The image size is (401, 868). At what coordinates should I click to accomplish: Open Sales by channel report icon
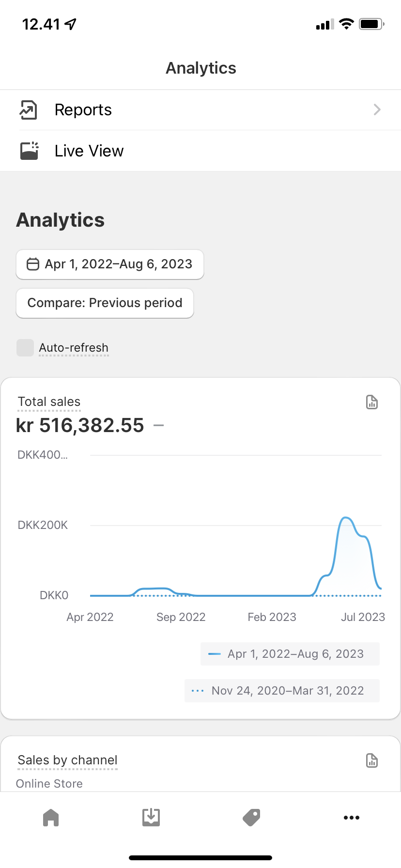371,760
